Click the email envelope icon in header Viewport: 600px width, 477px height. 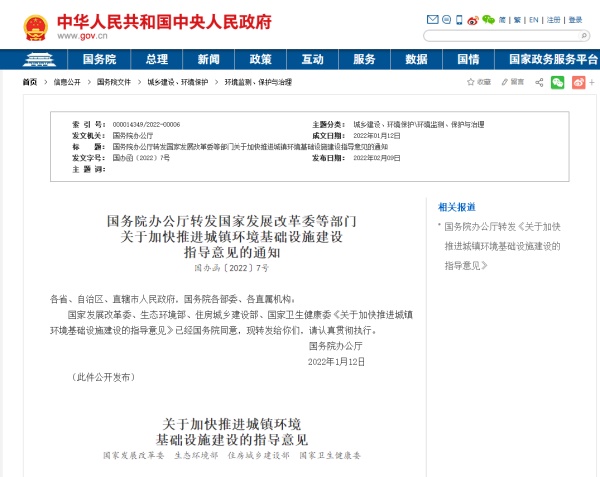point(433,19)
